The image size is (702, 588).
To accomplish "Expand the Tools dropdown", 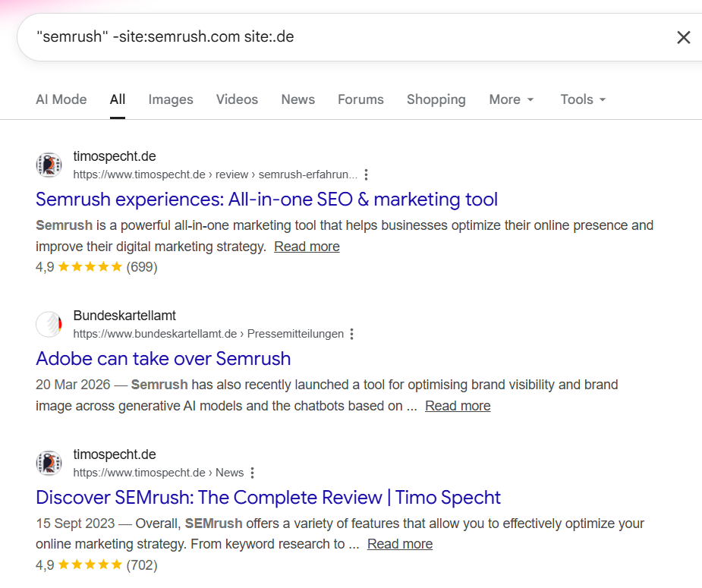I will tap(583, 99).
